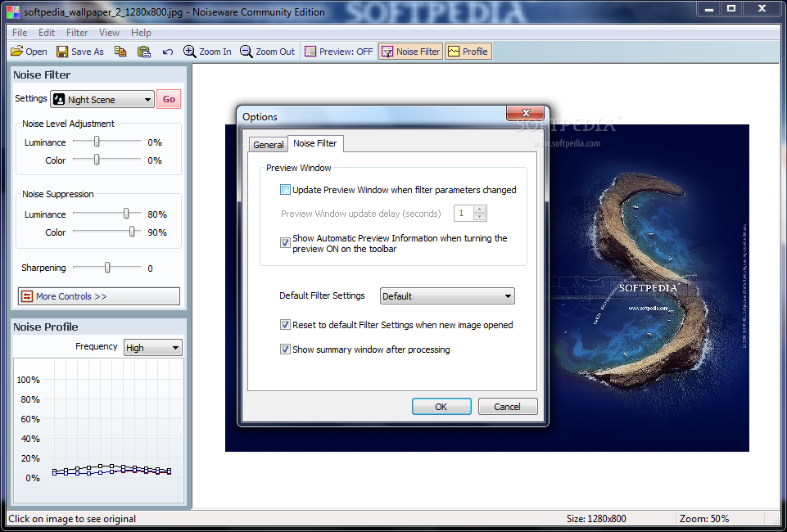This screenshot has height=532, width=787.
Task: Open the View menu
Action: click(109, 33)
